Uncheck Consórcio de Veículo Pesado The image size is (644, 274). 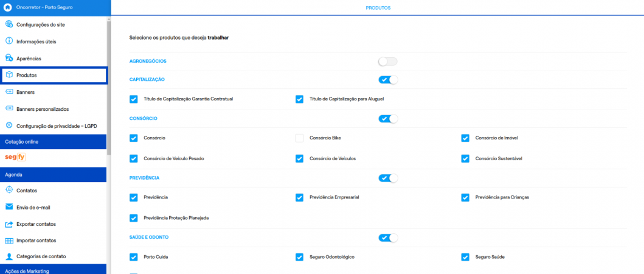click(x=133, y=158)
